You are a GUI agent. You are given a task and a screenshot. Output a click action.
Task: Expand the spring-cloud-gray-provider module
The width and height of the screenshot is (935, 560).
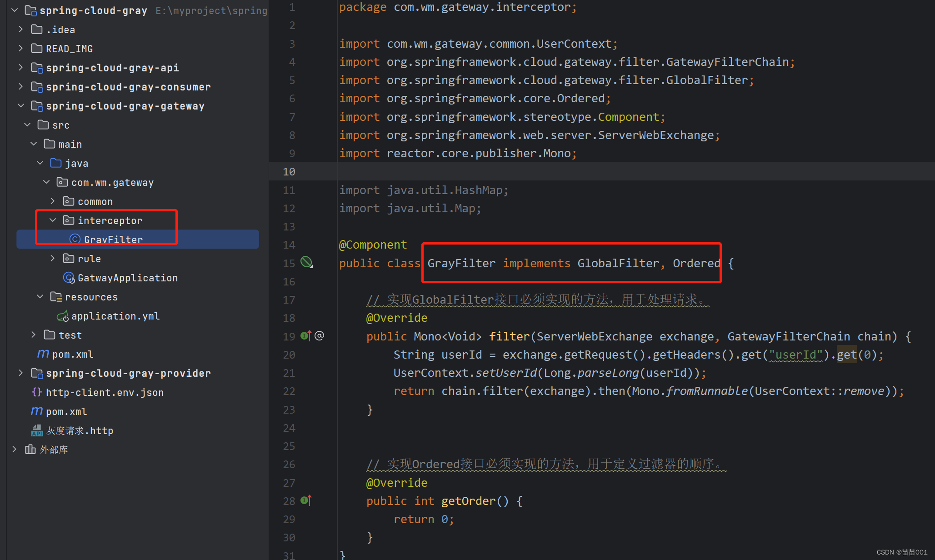(20, 373)
